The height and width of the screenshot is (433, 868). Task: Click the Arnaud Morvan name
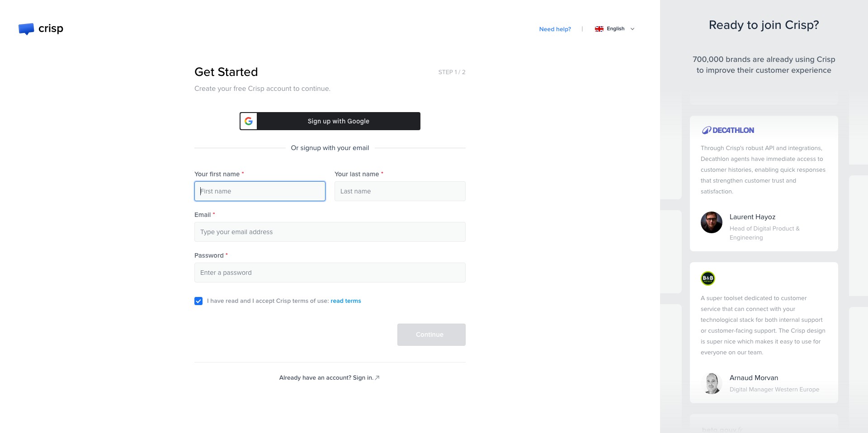pos(754,378)
